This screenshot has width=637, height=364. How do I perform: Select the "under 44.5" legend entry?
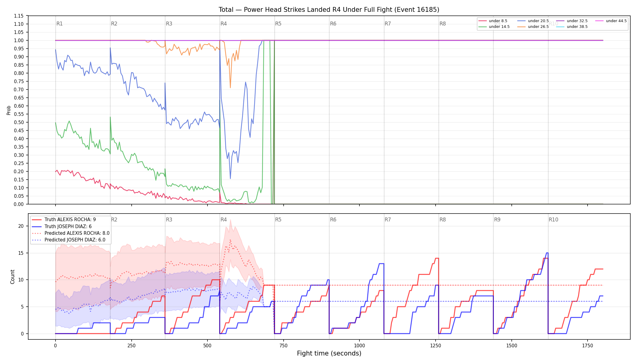(611, 21)
